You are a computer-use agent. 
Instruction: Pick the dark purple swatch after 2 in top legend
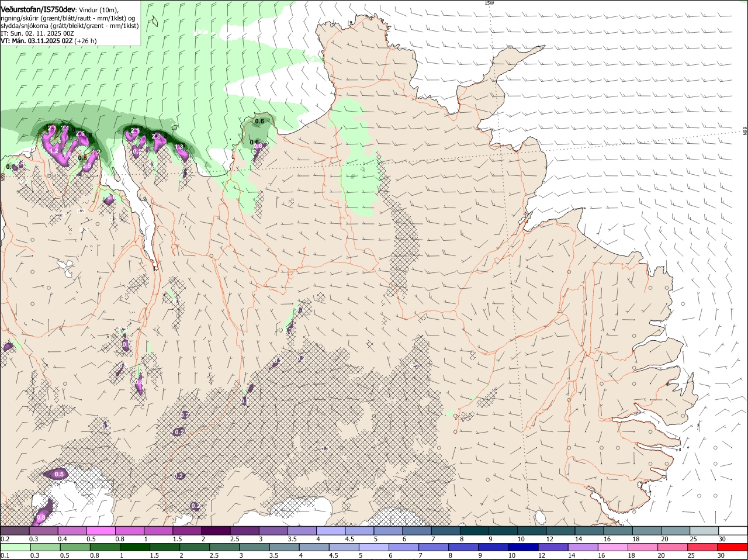pos(215,531)
